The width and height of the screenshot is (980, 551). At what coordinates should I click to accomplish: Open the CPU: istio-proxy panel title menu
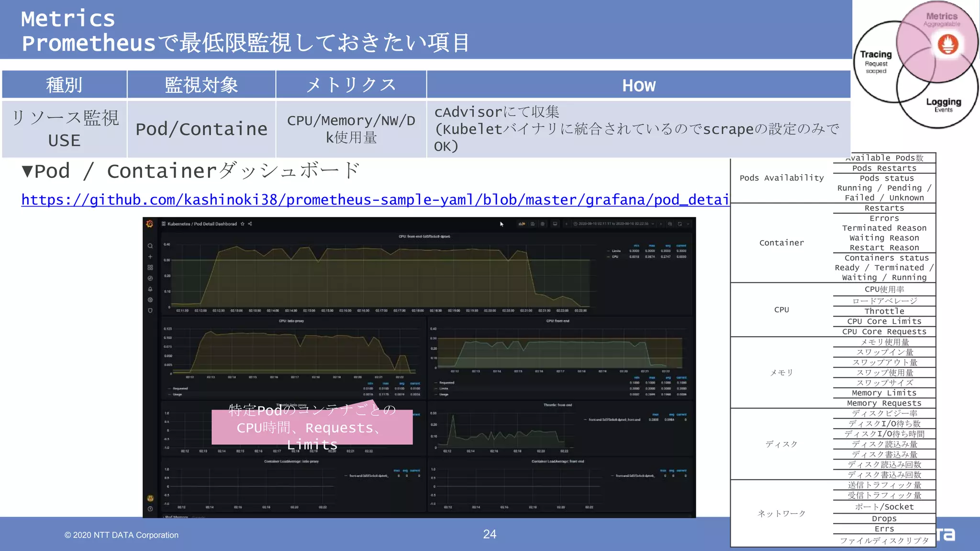(291, 321)
